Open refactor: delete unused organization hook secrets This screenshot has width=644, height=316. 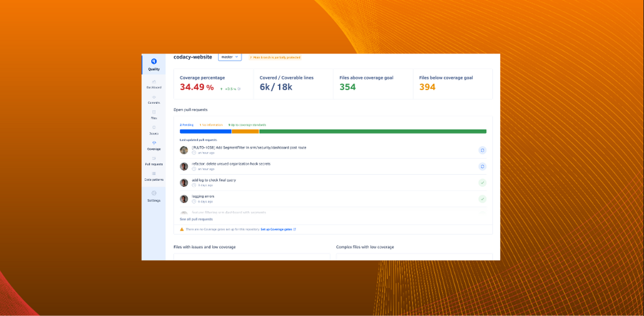click(x=231, y=164)
